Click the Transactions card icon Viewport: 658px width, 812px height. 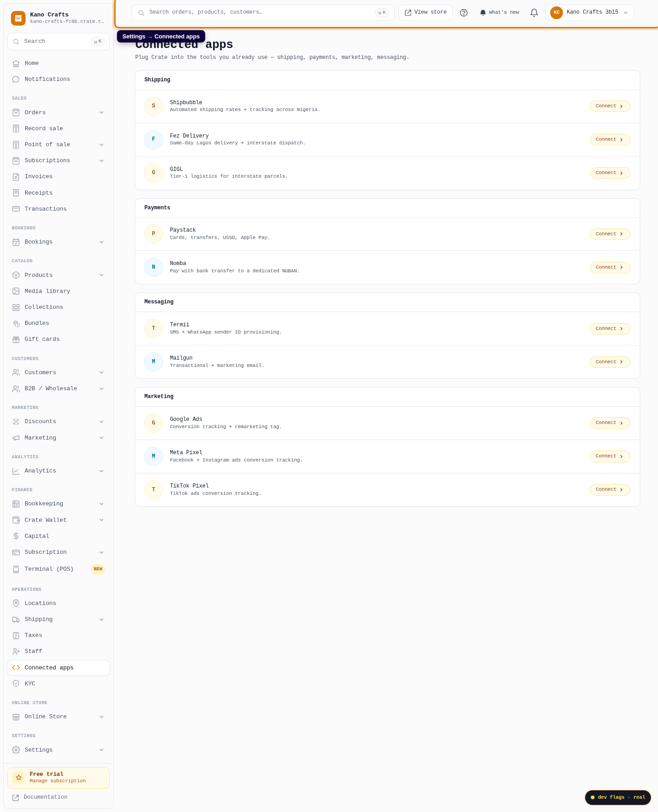16,209
